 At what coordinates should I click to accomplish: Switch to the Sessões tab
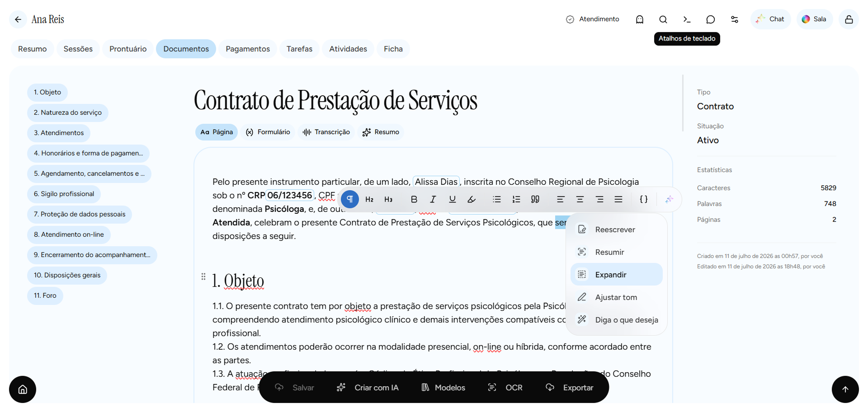pyautogui.click(x=78, y=49)
